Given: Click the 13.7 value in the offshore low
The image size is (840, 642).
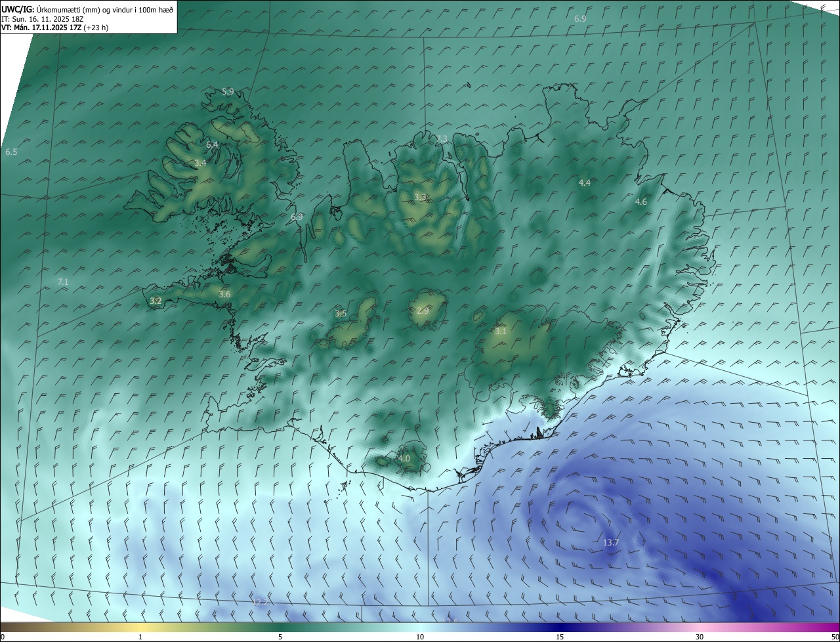Looking at the screenshot, I should (x=611, y=542).
